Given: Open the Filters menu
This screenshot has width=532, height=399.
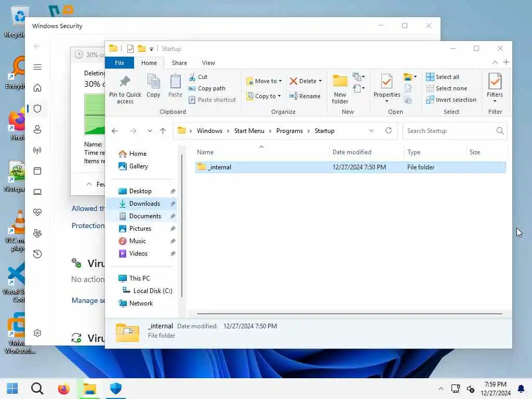Looking at the screenshot, I should coord(495,88).
